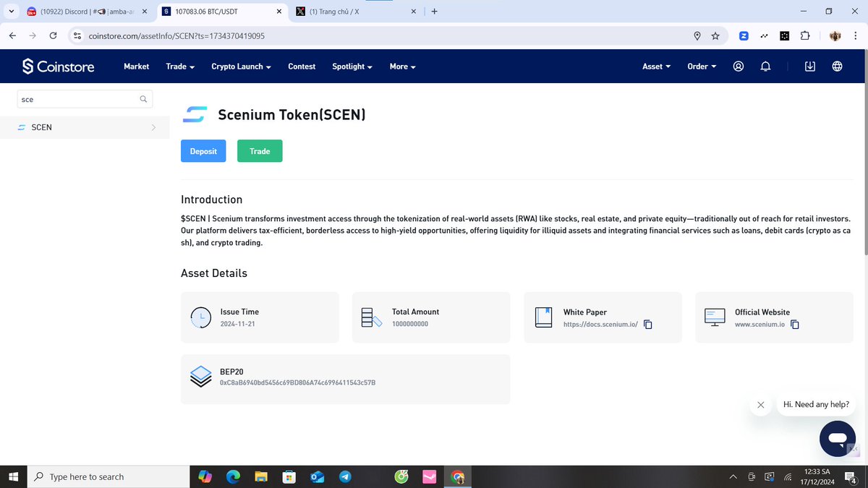The width and height of the screenshot is (868, 488).
Task: Open Windows Start menu
Action: point(13,476)
